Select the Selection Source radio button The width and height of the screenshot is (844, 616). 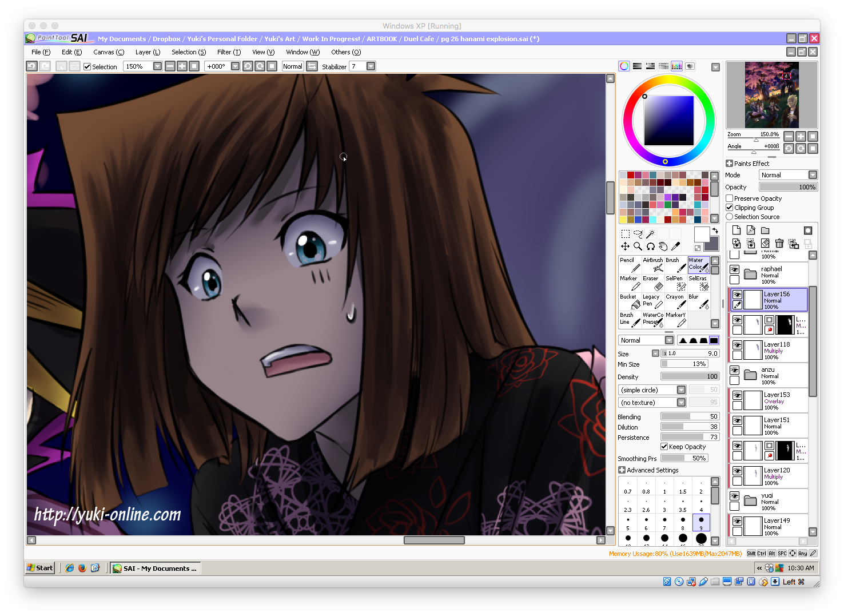pos(730,217)
